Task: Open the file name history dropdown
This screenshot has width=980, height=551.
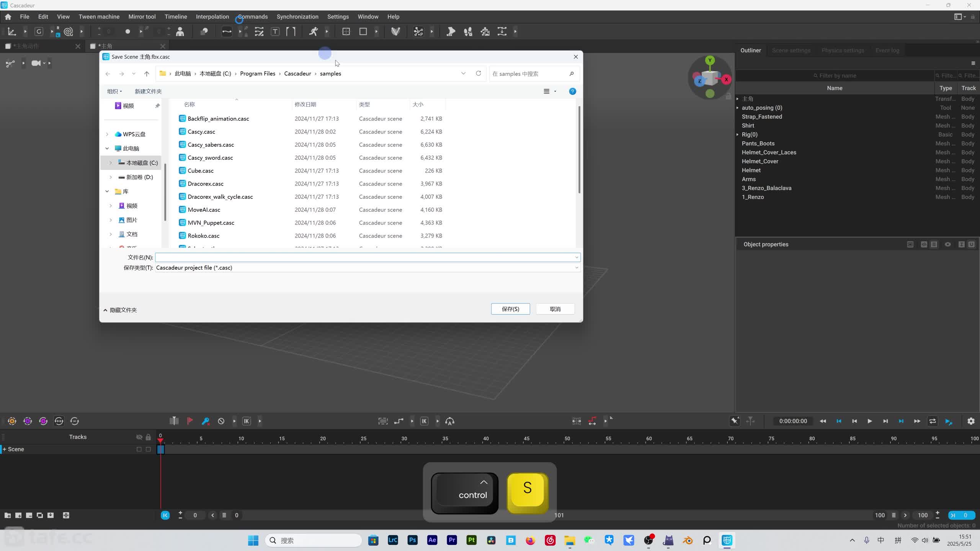Action: (x=577, y=258)
